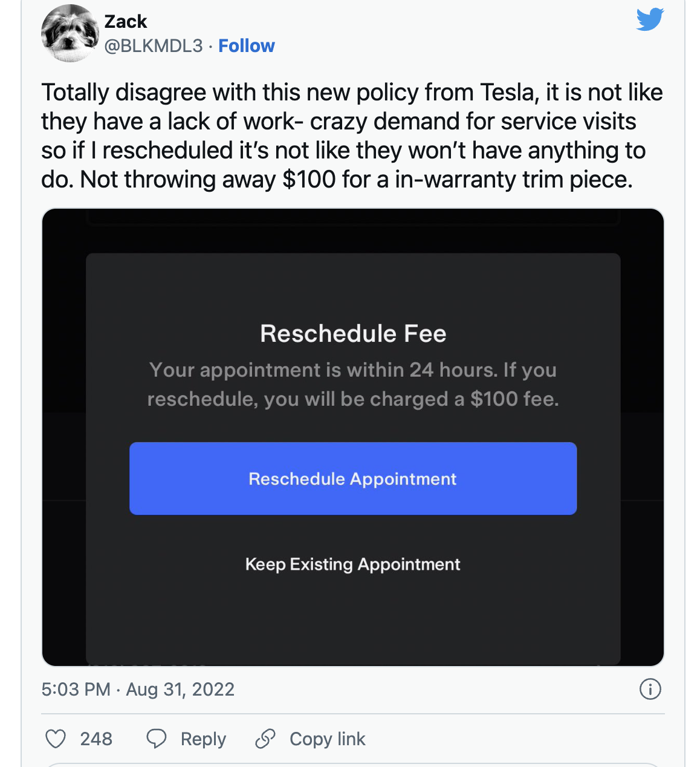Open the tweet timestamp 5:03 PM
The height and width of the screenshot is (767, 700).
tap(76, 690)
